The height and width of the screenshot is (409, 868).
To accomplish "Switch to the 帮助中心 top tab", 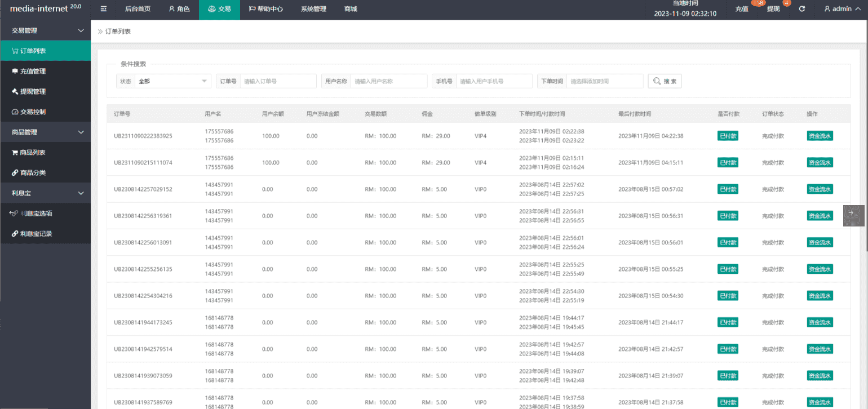I will (x=265, y=9).
